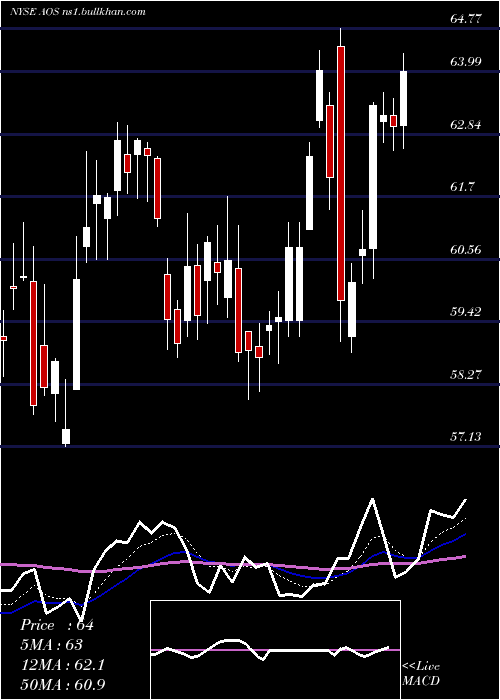Click the Price : 64 readout
Screen dimensions: 500x700
(57, 625)
